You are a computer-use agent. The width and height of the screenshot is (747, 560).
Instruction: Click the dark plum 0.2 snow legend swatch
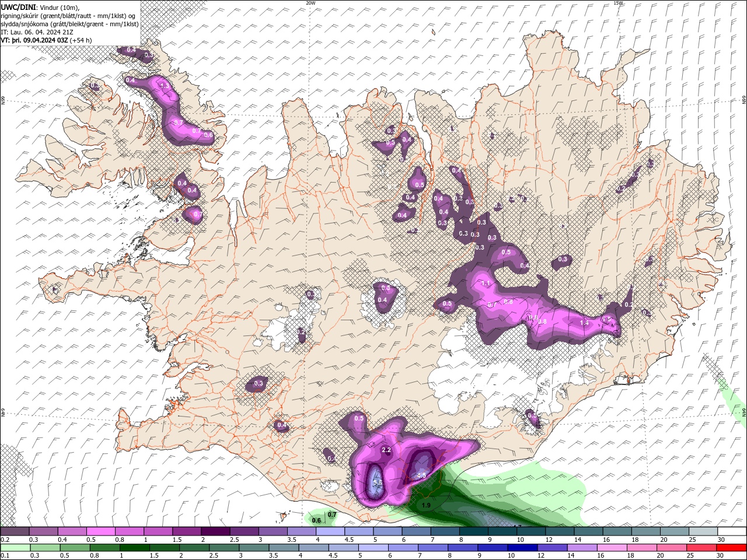coord(15,531)
